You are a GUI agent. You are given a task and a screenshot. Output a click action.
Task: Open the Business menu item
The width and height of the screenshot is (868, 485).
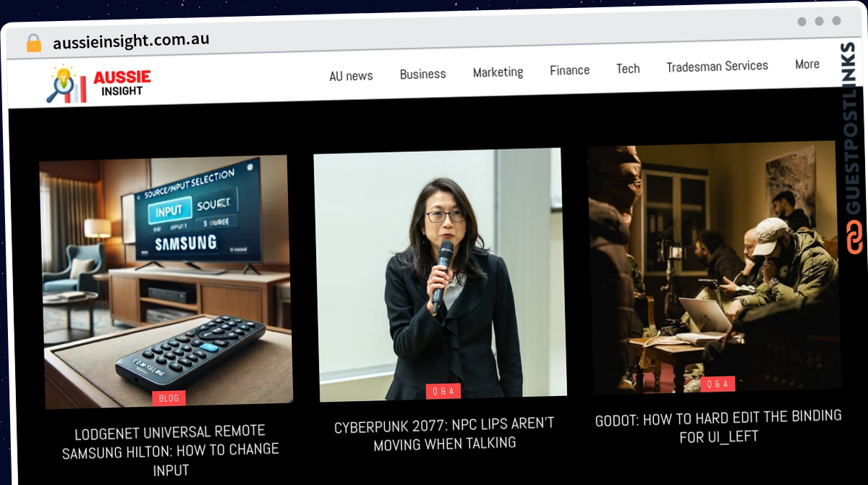422,74
